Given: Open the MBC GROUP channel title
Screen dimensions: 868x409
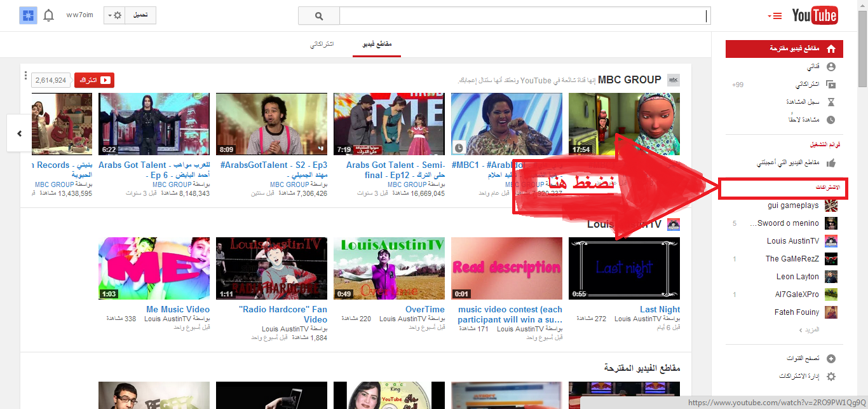Looking at the screenshot, I should point(629,80).
